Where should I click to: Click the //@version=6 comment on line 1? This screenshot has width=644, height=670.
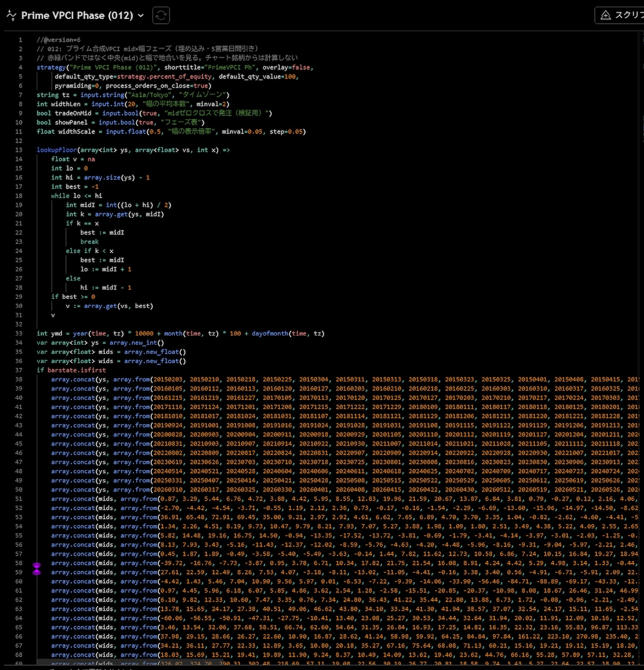pos(58,40)
